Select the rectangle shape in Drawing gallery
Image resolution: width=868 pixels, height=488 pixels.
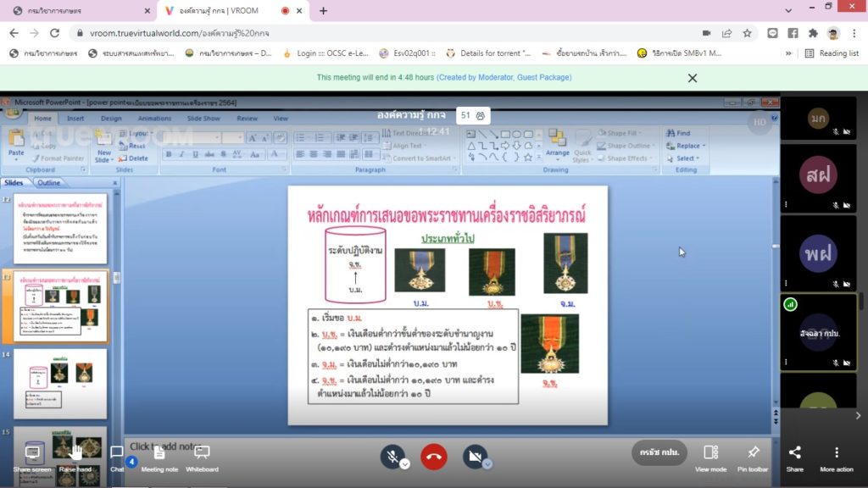505,134
